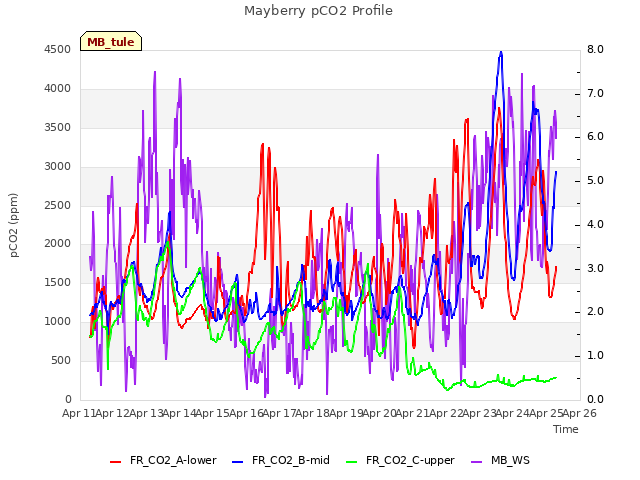Click the purple wind speed peak near Apr 13
The height and width of the screenshot is (480, 640).
coord(155,72)
